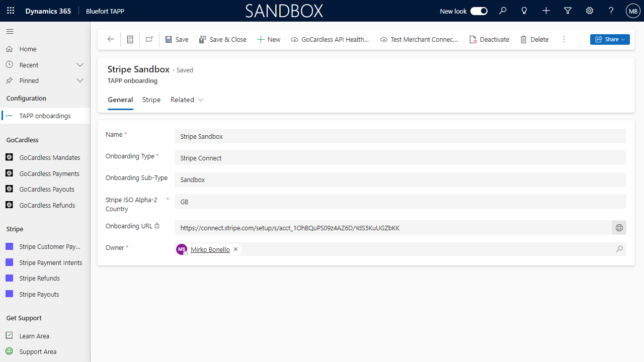Click Save & Close

[x=222, y=39]
